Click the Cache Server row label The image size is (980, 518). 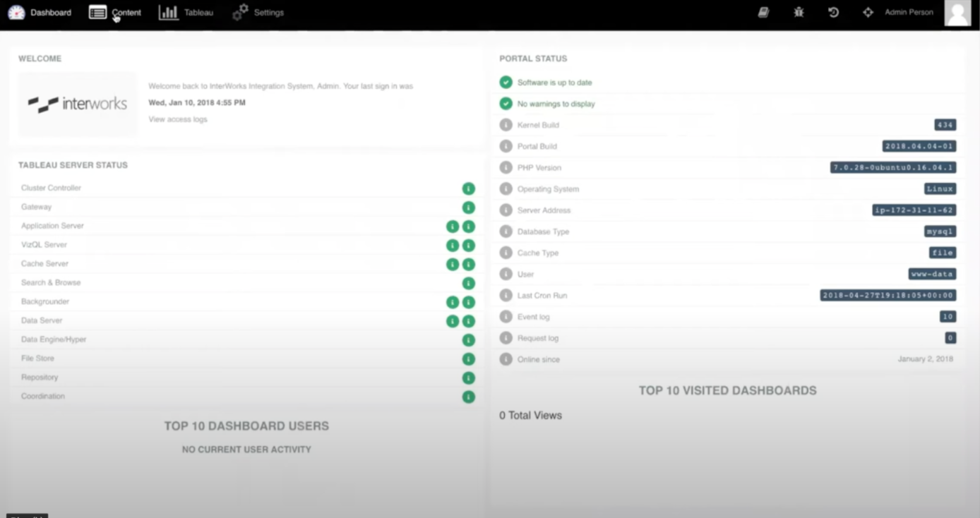(44, 264)
